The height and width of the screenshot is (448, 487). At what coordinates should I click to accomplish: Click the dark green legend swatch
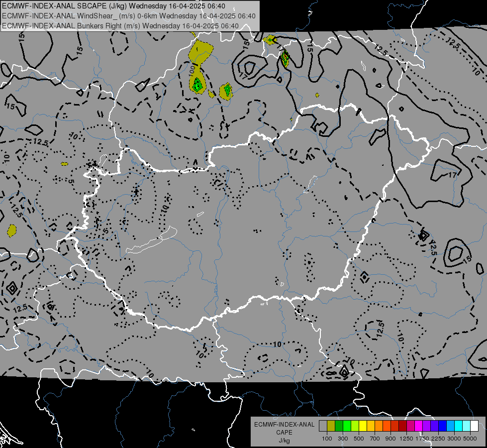339,426
